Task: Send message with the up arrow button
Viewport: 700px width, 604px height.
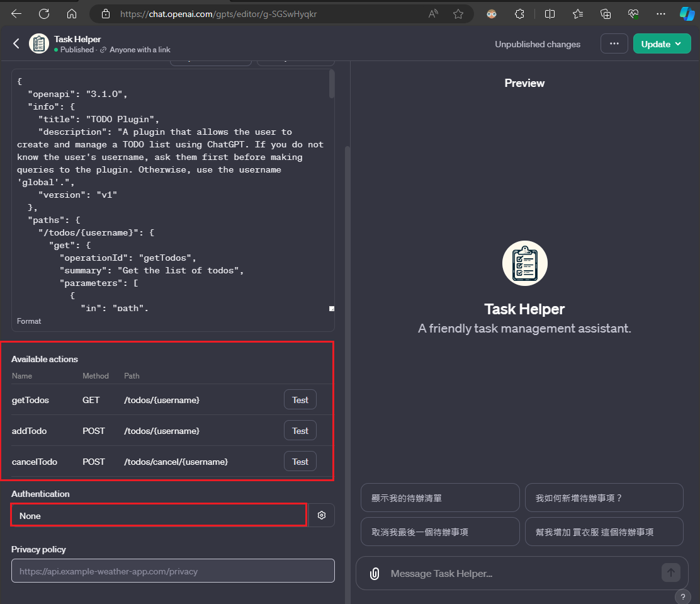Action: [671, 573]
